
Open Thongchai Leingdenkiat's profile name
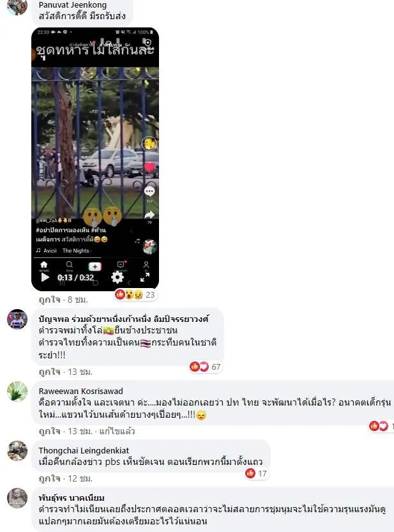(x=84, y=450)
